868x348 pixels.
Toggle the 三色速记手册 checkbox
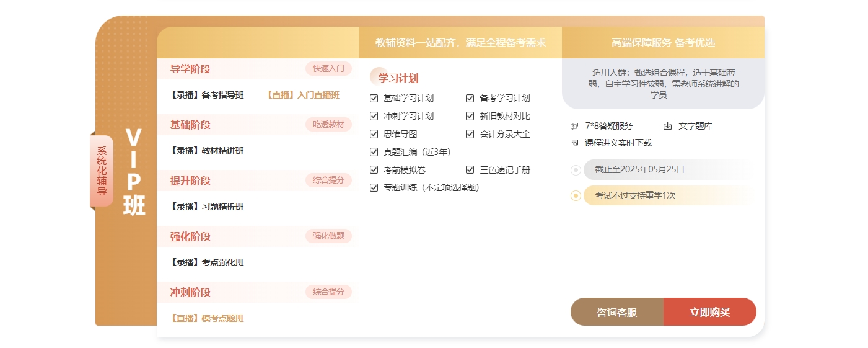point(470,170)
